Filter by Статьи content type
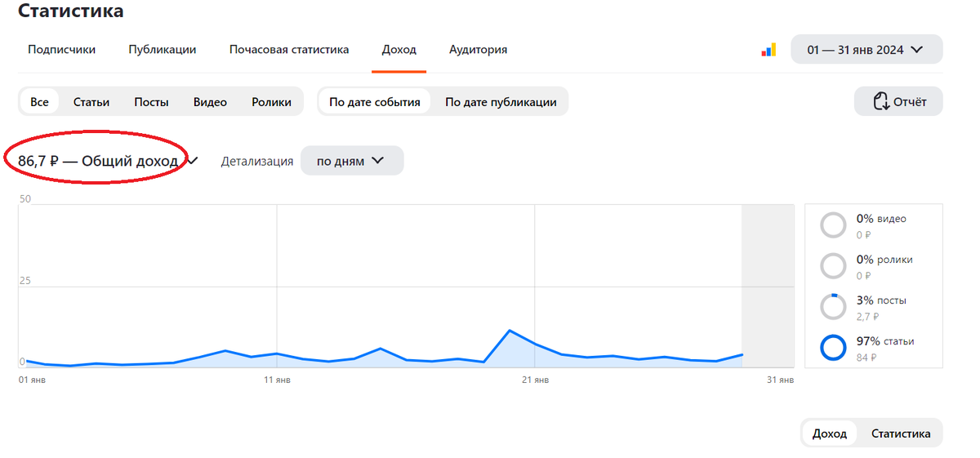 pyautogui.click(x=91, y=102)
